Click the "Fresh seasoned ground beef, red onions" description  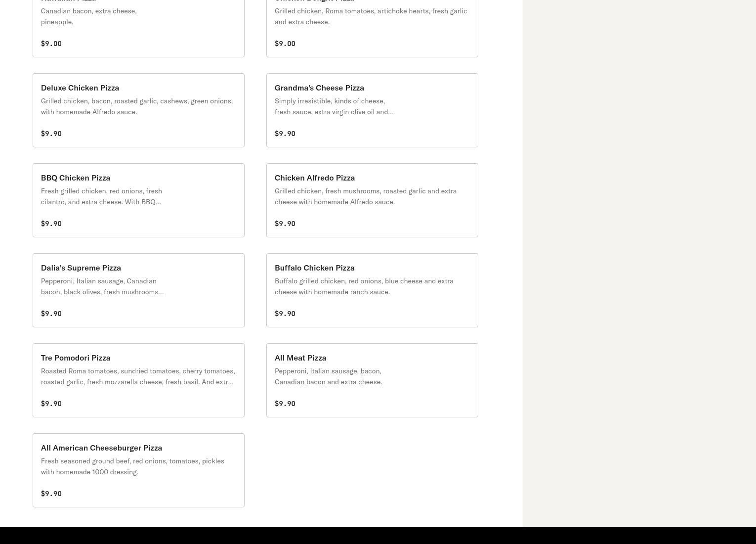[x=132, y=466]
